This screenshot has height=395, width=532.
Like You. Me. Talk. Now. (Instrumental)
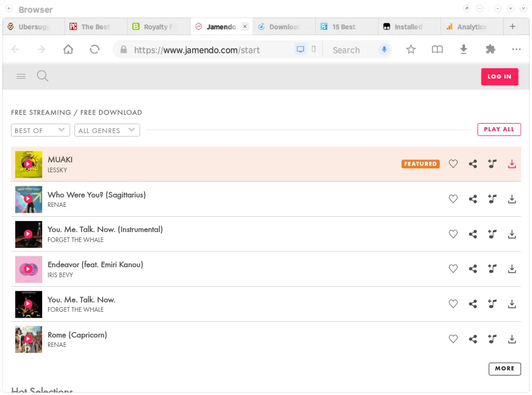[453, 234]
